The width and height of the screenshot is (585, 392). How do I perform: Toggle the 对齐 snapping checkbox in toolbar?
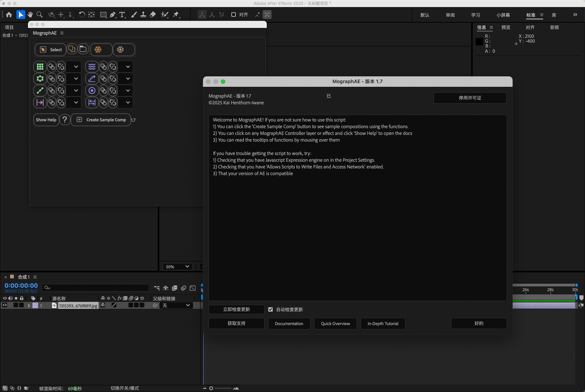coord(233,15)
